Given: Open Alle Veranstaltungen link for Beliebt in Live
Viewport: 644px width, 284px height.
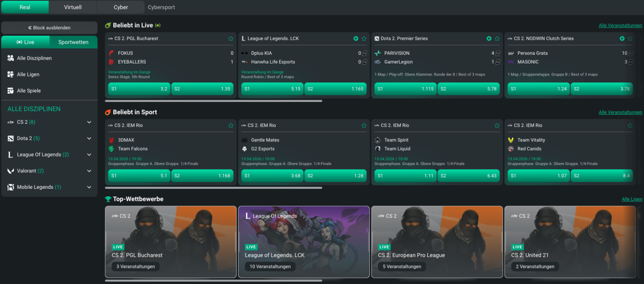Looking at the screenshot, I should coord(621,26).
